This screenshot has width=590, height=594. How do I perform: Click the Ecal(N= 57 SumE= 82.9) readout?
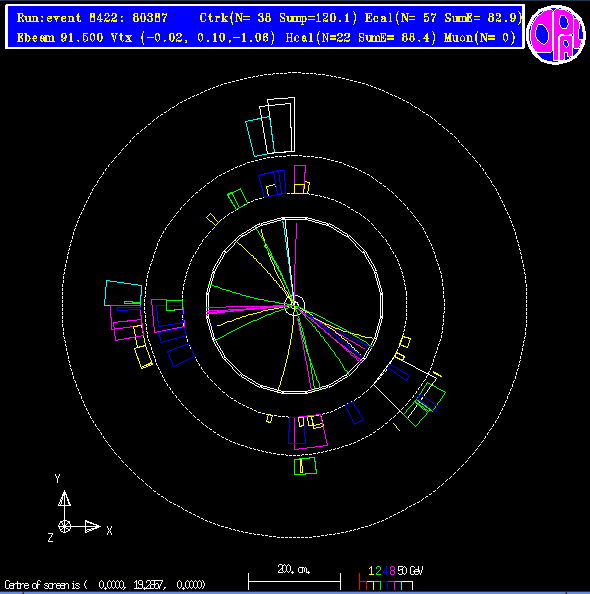pos(444,18)
